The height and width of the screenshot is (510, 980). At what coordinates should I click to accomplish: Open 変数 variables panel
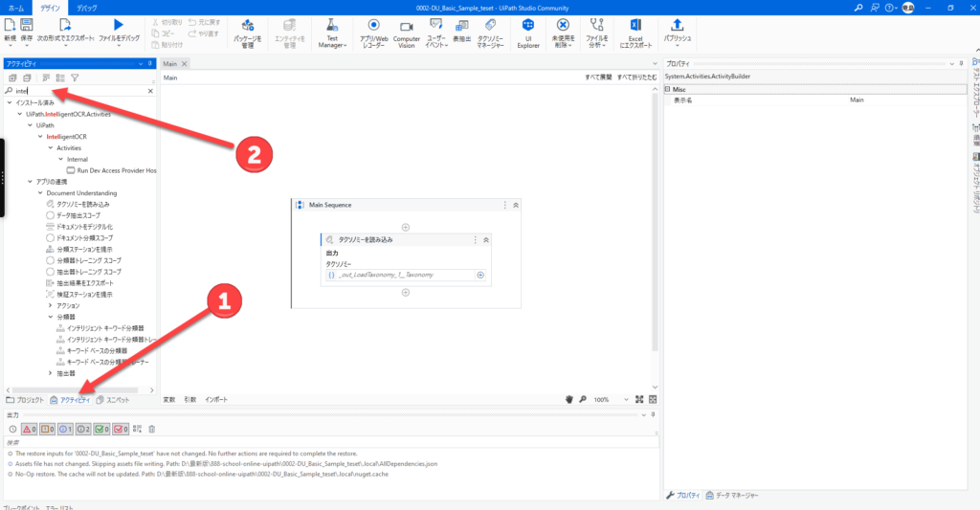coord(169,400)
